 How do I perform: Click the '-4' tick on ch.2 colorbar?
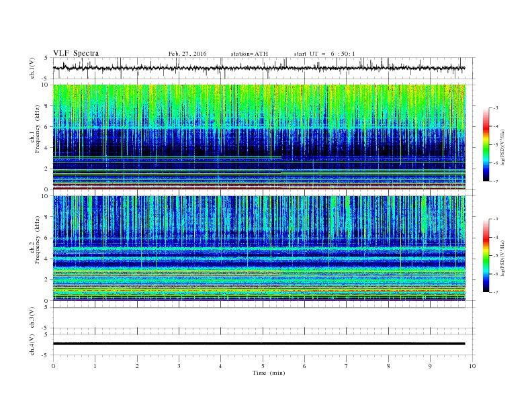click(x=495, y=237)
